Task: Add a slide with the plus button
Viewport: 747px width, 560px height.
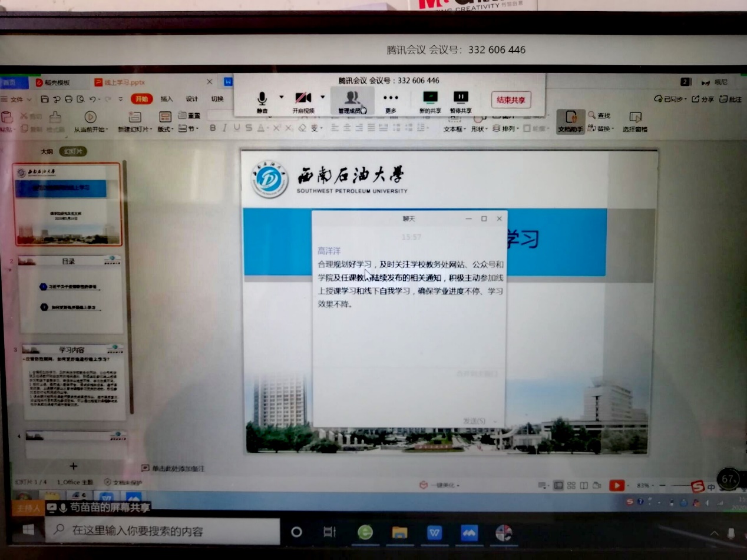Action: (x=74, y=466)
